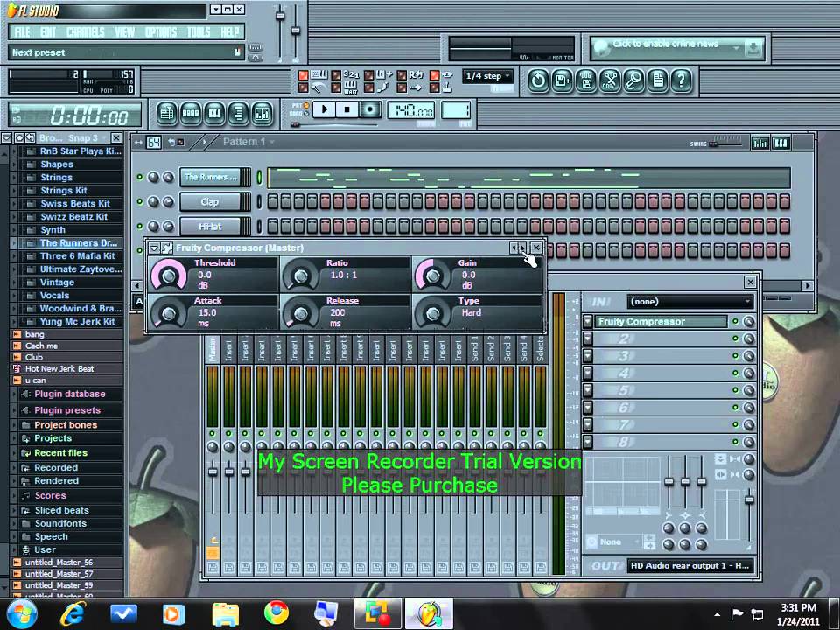Adjust the main volume slider at top
The height and width of the screenshot is (630, 840).
(280, 16)
